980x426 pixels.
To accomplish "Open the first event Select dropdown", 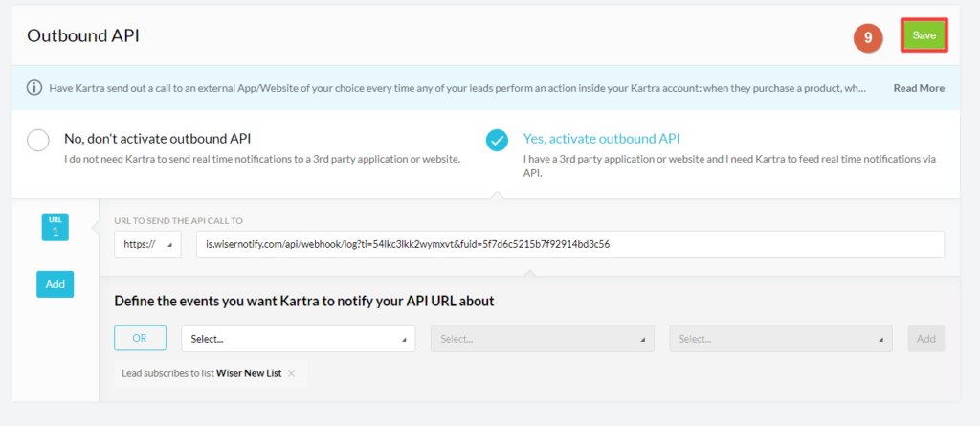I will 298,339.
